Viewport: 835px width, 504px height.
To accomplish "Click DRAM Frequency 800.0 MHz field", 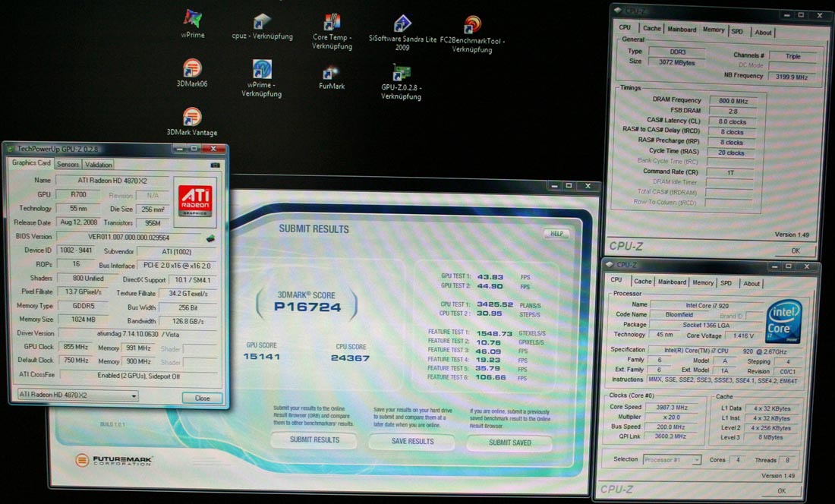I will pyautogui.click(x=733, y=101).
